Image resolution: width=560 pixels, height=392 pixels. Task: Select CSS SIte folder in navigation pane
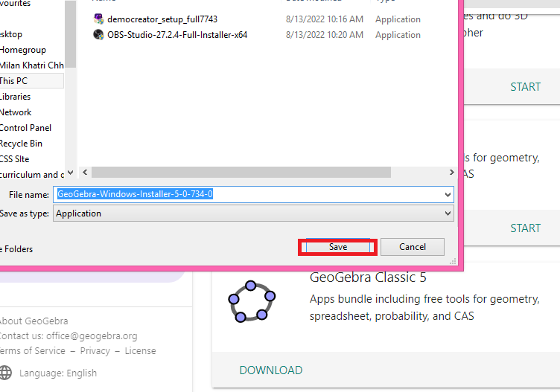tap(14, 159)
